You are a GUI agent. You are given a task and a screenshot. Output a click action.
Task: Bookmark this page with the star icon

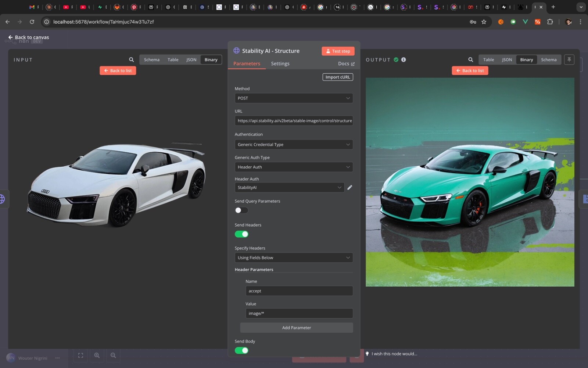[x=484, y=22]
